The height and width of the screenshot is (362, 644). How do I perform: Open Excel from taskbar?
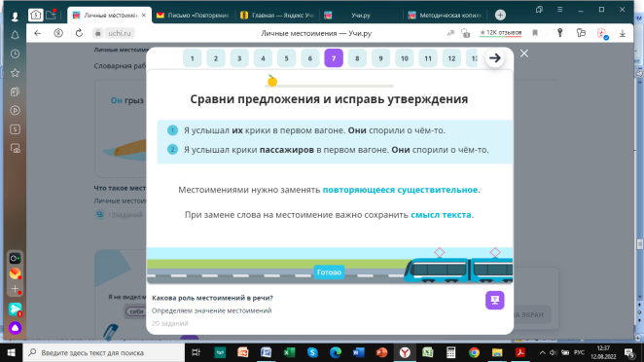(289, 352)
